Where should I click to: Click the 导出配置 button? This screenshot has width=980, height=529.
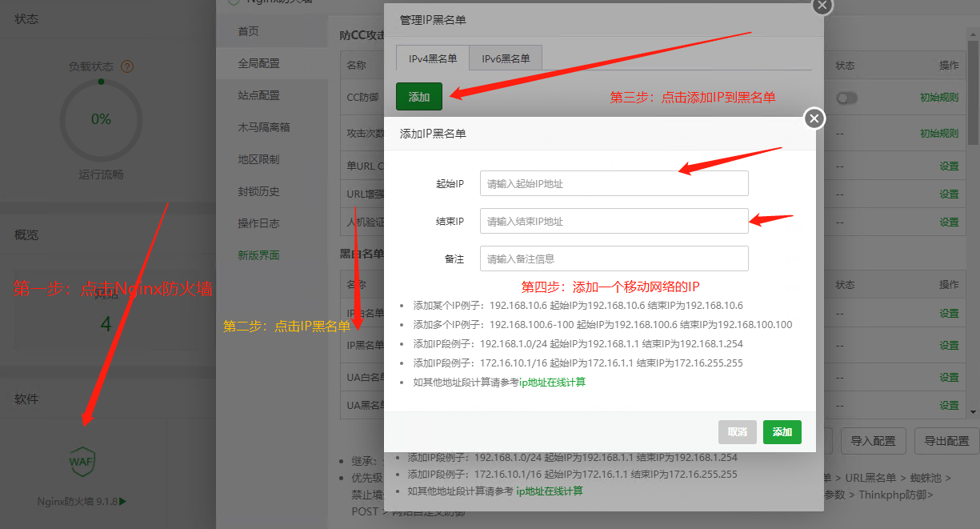pyautogui.click(x=946, y=440)
